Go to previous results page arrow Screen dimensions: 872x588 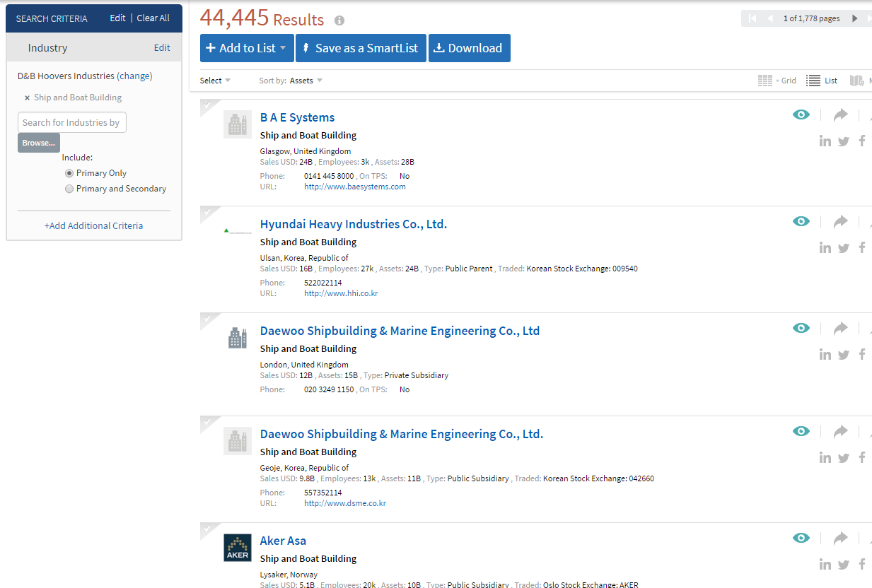point(770,18)
